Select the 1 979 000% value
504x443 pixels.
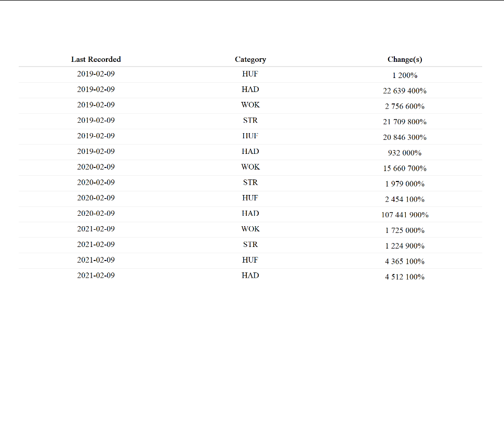[404, 184]
